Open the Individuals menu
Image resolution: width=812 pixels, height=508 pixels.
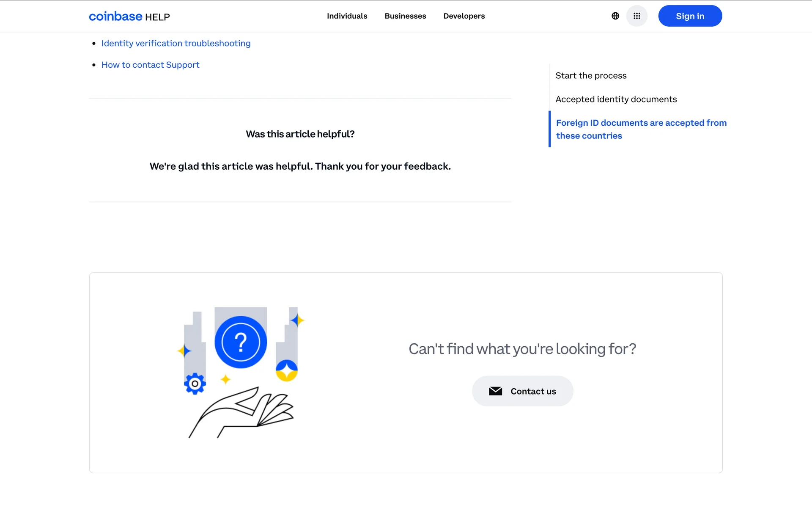347,16
